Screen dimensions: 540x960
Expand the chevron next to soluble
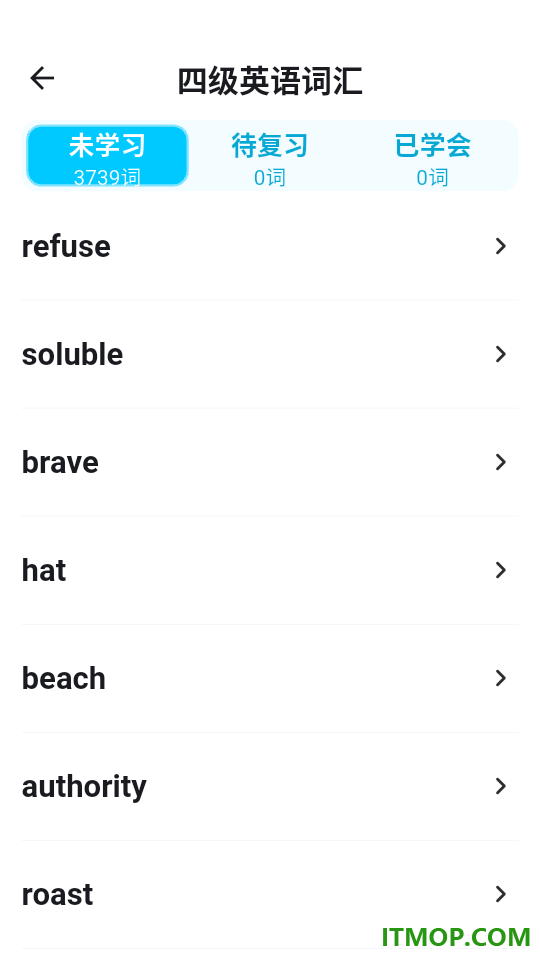point(501,354)
